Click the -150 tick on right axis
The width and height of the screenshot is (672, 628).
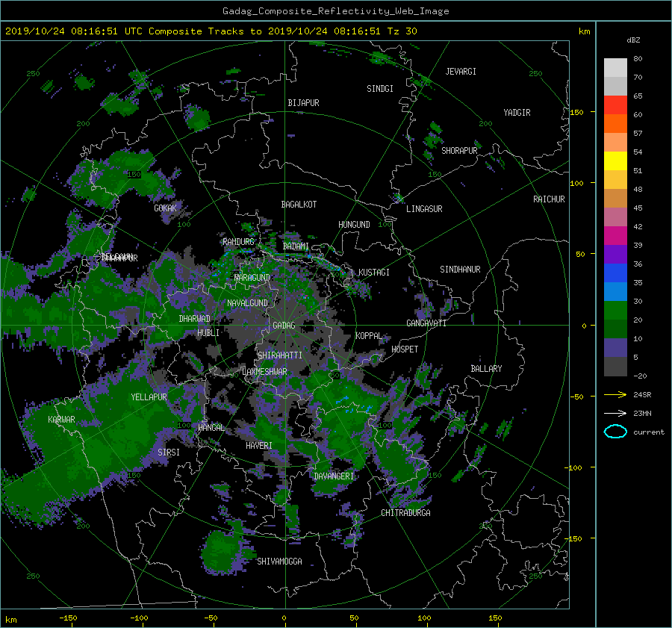tap(573, 539)
